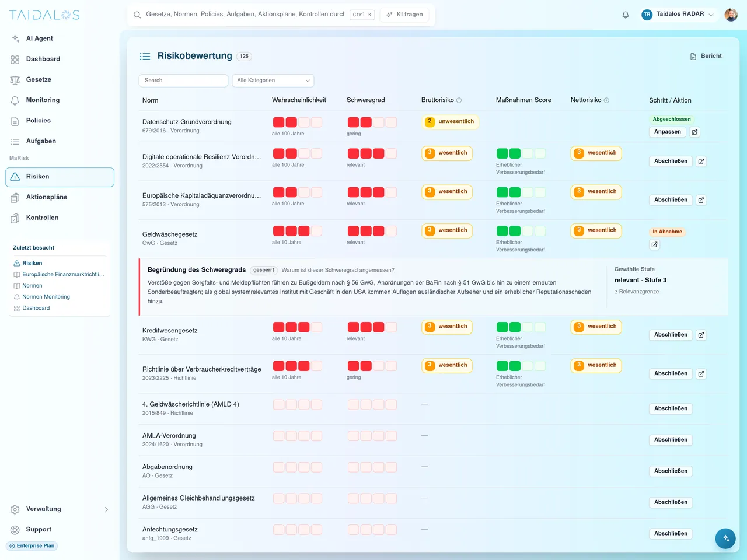This screenshot has height=560, width=747.
Task: Click the list icon beside Risikobewertung
Action: click(x=145, y=56)
